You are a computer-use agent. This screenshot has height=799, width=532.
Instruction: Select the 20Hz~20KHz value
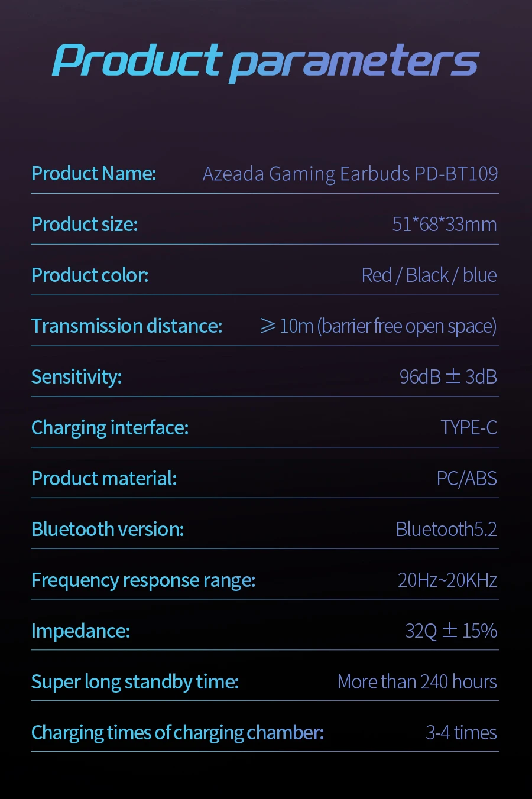click(x=447, y=580)
